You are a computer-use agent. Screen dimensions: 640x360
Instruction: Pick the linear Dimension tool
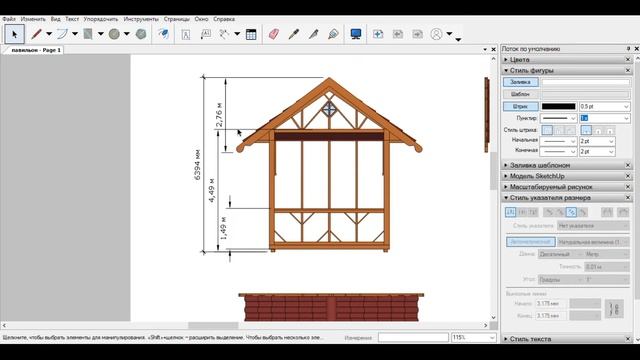pyautogui.click(x=224, y=34)
